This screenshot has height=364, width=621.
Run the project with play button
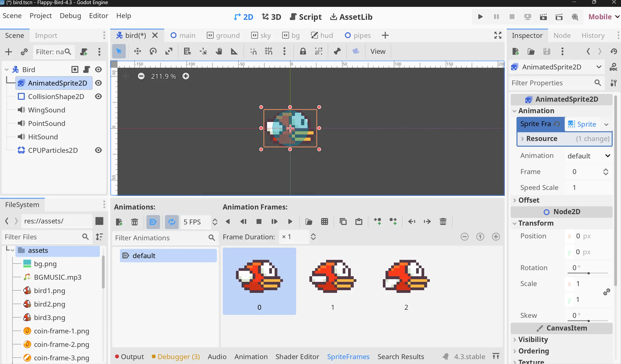point(480,17)
